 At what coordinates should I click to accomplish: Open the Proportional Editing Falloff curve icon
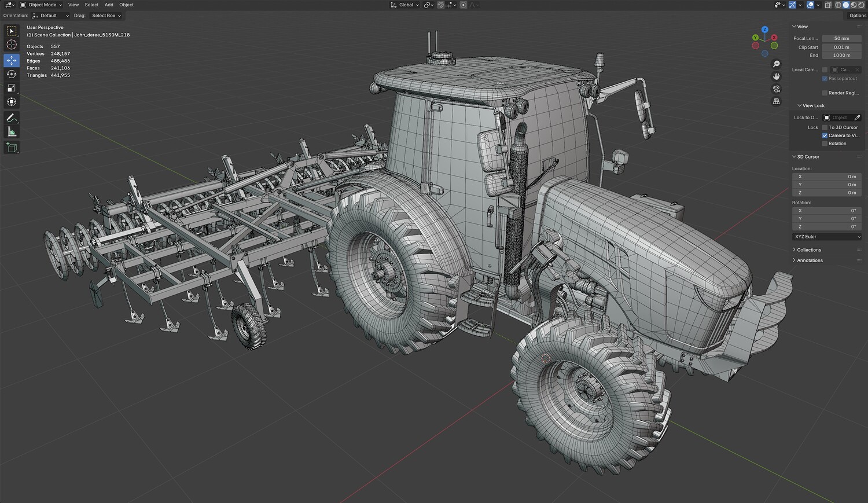point(475,5)
